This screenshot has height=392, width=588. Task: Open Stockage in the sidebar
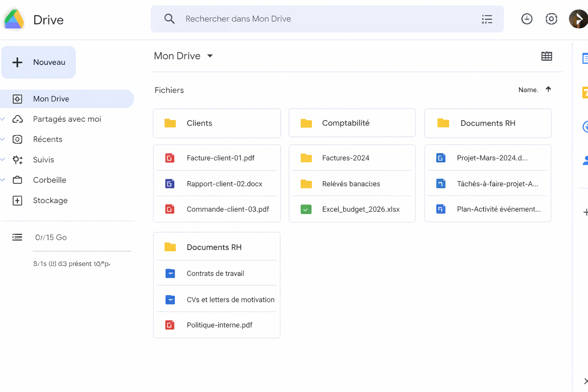pos(50,201)
